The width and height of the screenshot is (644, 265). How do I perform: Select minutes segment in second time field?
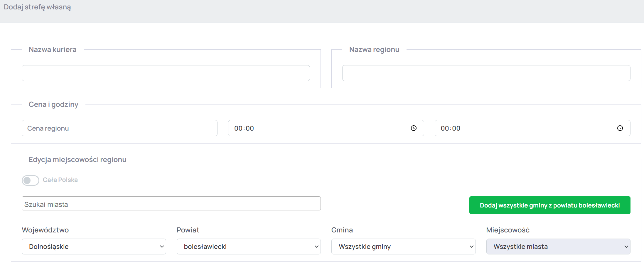tap(456, 128)
